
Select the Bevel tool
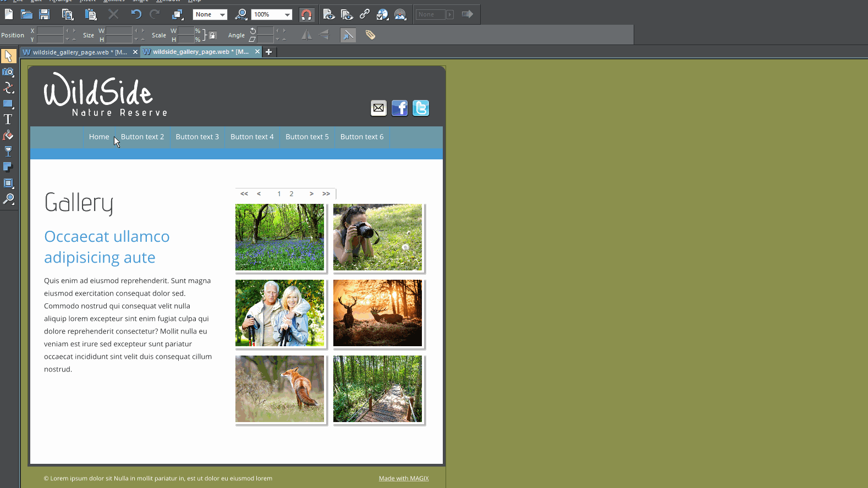[8, 183]
